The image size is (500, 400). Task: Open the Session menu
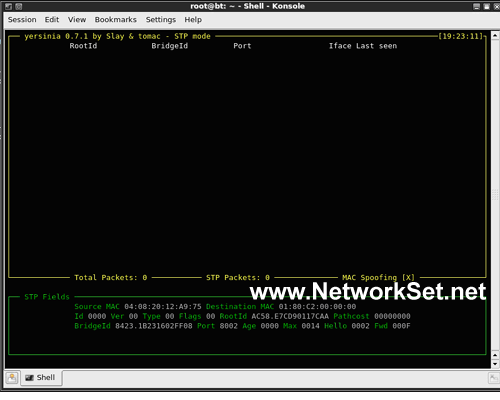click(x=22, y=20)
